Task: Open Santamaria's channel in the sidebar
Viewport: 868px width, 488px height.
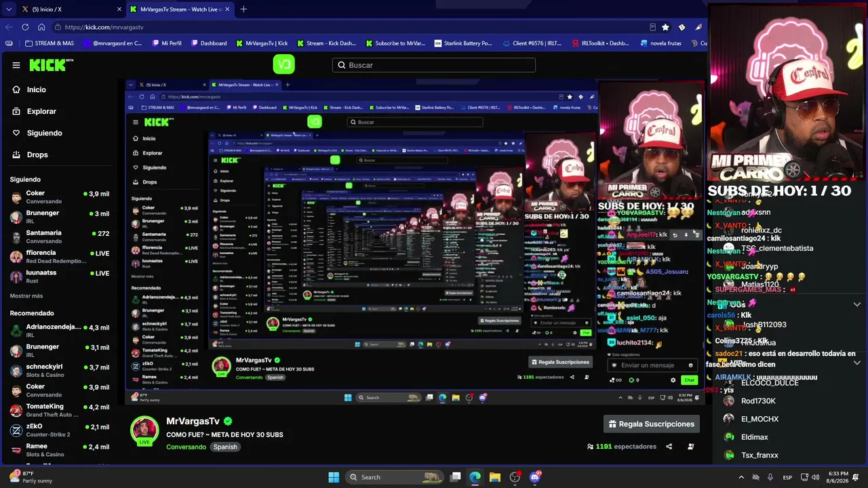Action: [60, 237]
